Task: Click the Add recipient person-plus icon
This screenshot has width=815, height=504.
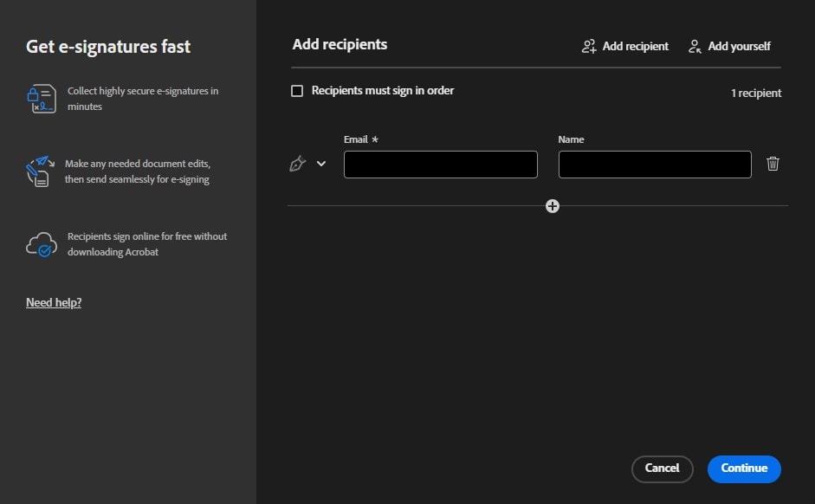Action: [589, 47]
